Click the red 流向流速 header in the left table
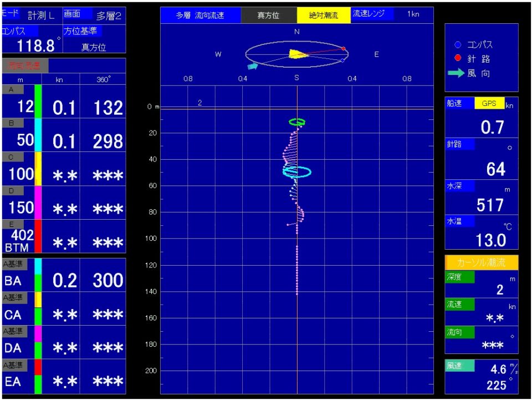Image resolution: width=532 pixels, height=400 pixels. point(25,65)
